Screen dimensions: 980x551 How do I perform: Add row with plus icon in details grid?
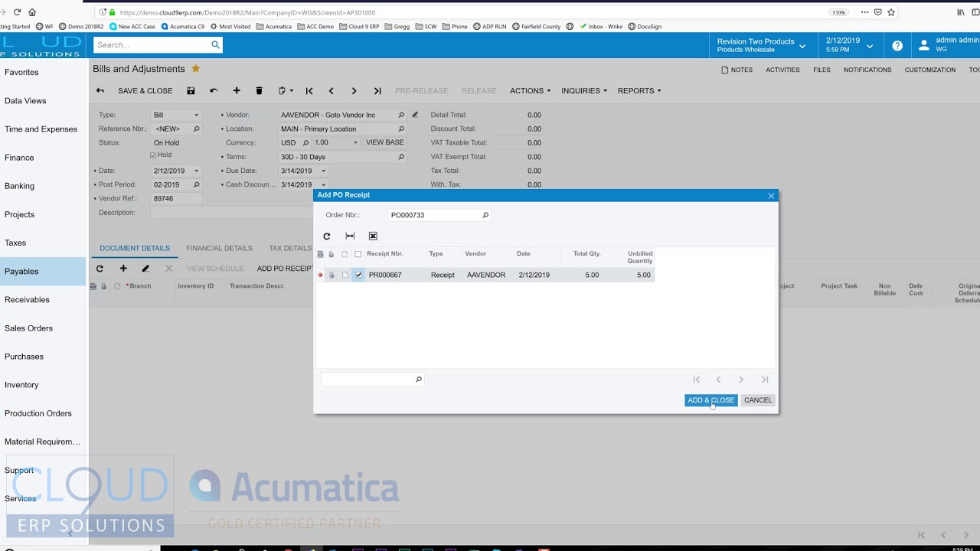click(x=123, y=269)
